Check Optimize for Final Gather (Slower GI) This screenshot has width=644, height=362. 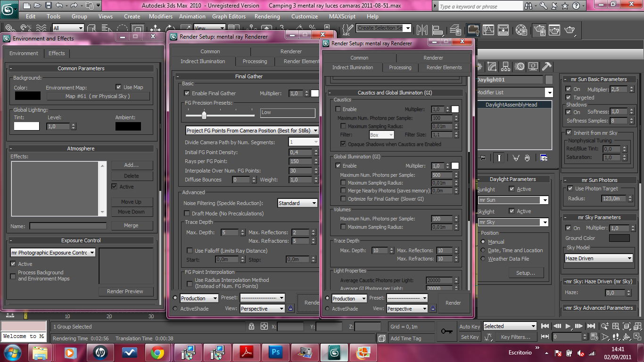pyautogui.click(x=343, y=199)
